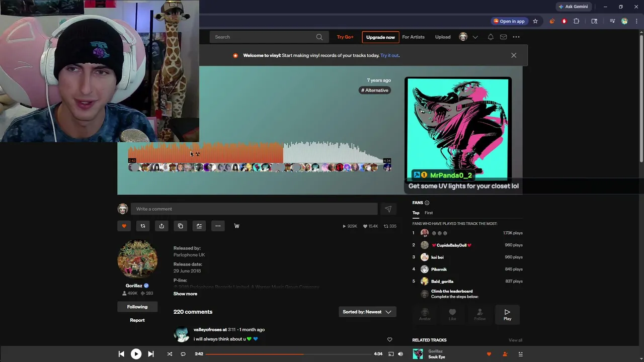
Task: Open the Sorted by: Newest dropdown
Action: point(367,312)
